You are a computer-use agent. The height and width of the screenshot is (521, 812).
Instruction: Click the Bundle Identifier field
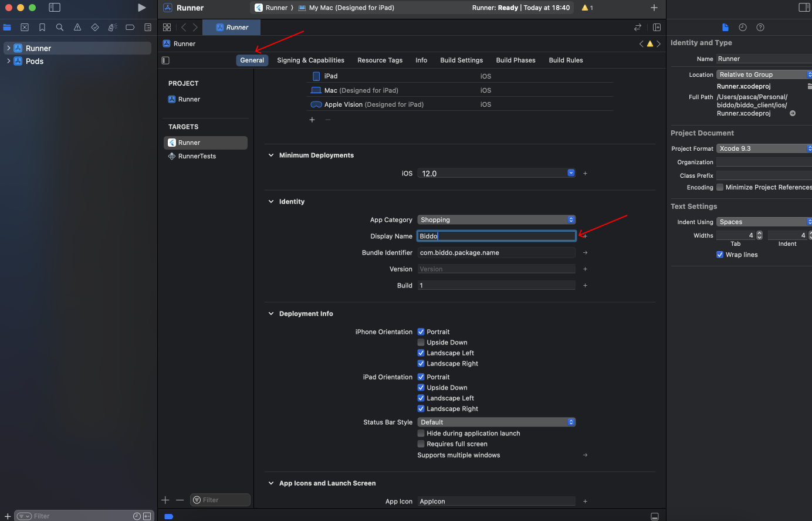496,253
